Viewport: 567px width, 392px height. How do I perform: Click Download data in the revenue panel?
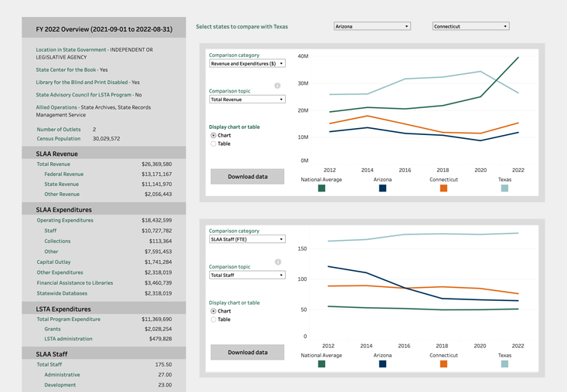tap(247, 177)
